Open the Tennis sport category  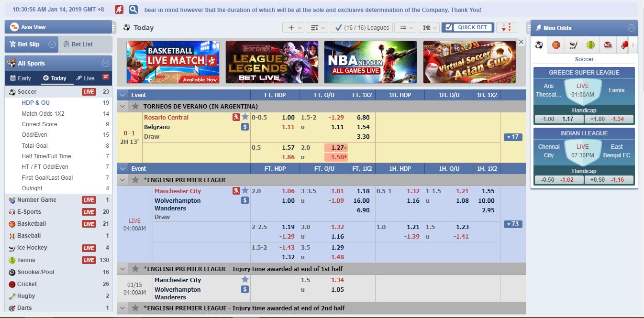point(58,260)
